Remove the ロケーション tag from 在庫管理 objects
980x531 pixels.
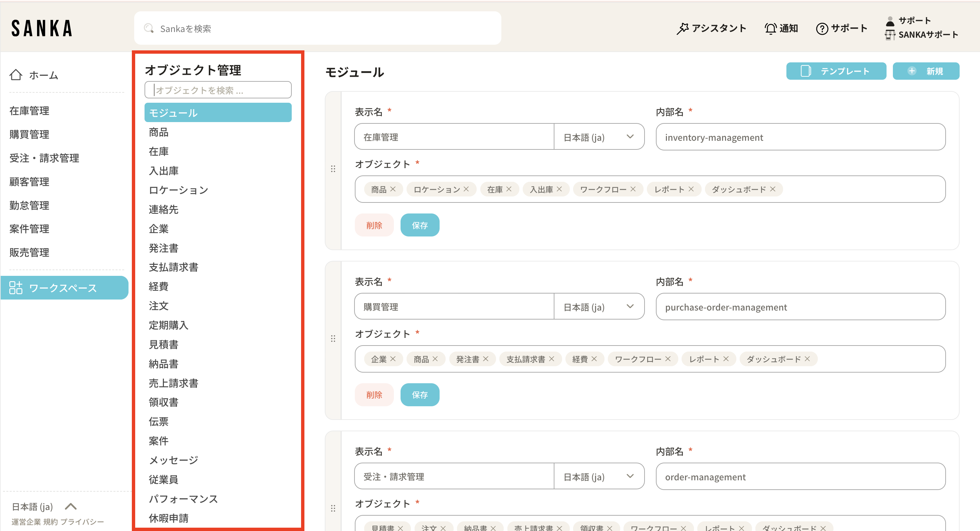tap(466, 189)
